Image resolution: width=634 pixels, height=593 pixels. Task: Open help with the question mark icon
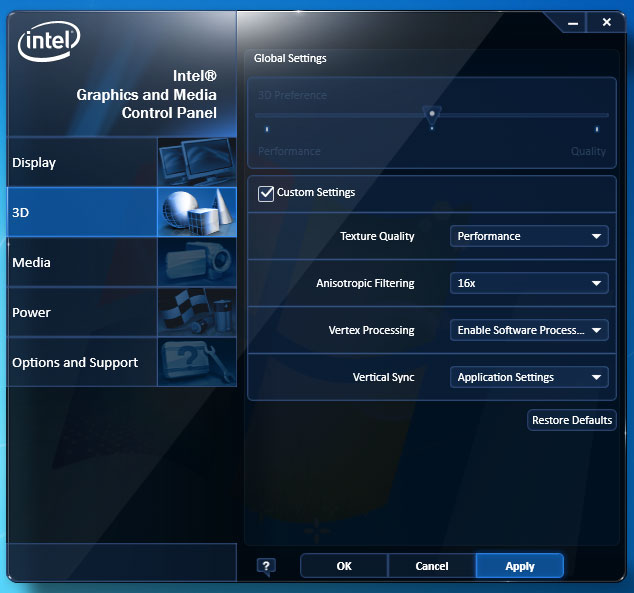pyautogui.click(x=266, y=566)
